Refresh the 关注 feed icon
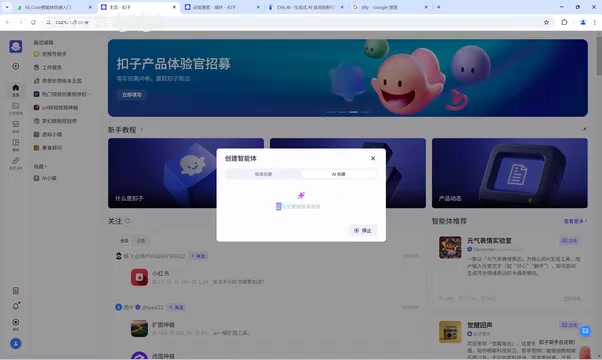602x360 pixels. pos(128,221)
